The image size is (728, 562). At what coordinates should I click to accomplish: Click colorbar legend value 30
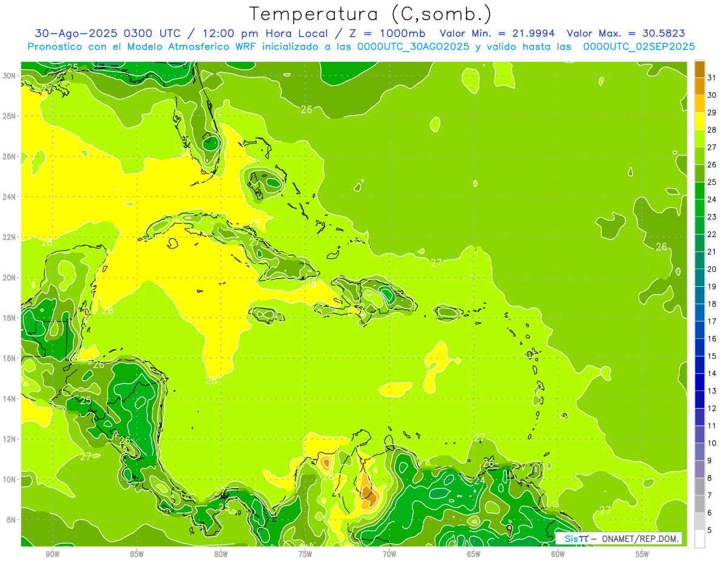(712, 95)
